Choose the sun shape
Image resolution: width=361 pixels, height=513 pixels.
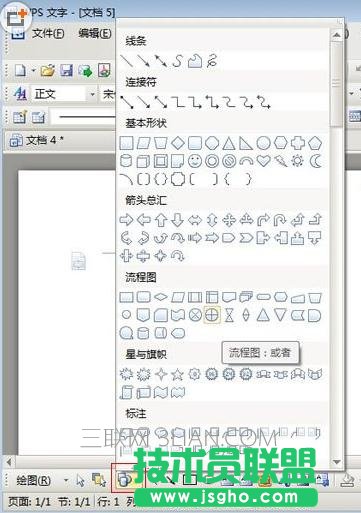click(297, 161)
